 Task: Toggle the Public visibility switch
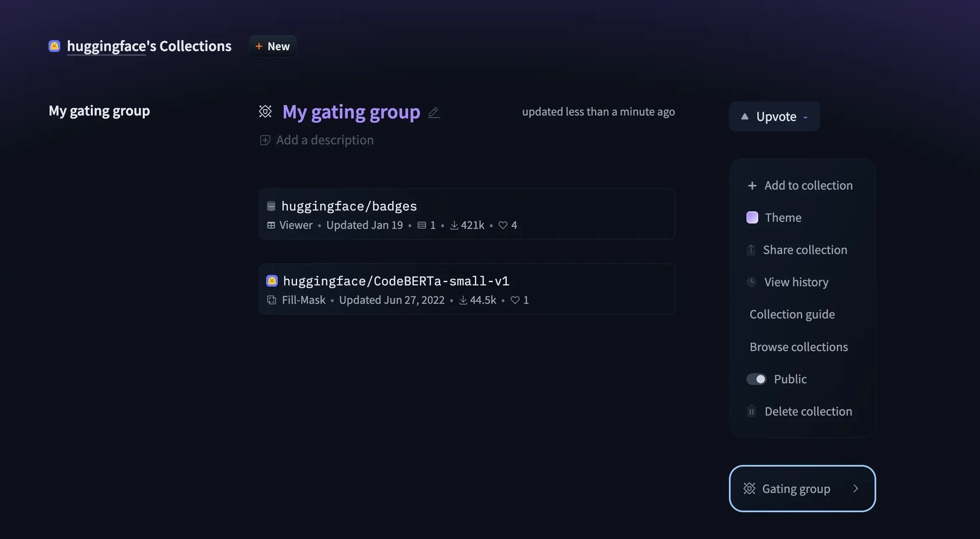[x=756, y=379]
